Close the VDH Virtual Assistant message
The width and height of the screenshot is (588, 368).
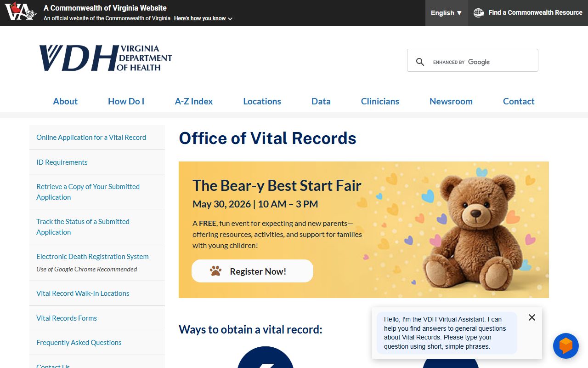(531, 317)
